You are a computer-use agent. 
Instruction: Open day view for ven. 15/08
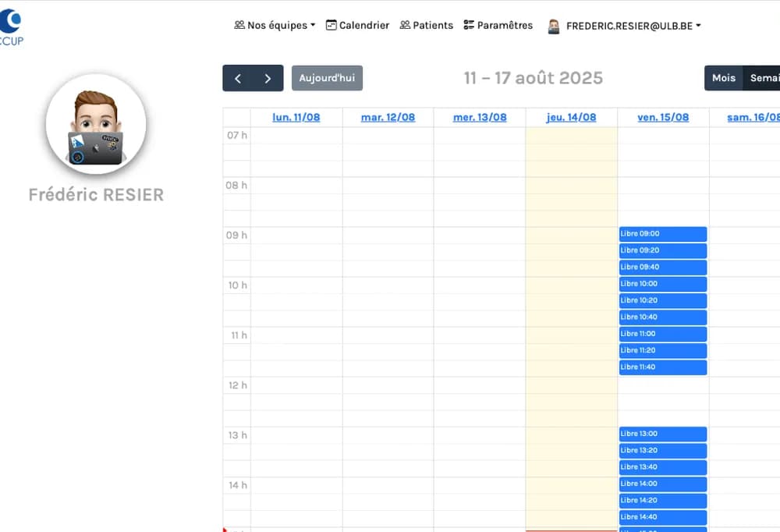coord(663,118)
